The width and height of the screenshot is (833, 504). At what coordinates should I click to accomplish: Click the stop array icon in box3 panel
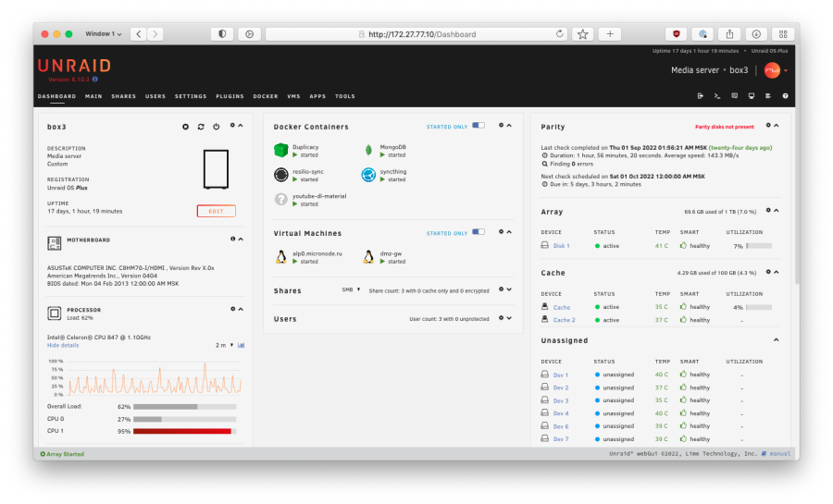[x=186, y=126]
